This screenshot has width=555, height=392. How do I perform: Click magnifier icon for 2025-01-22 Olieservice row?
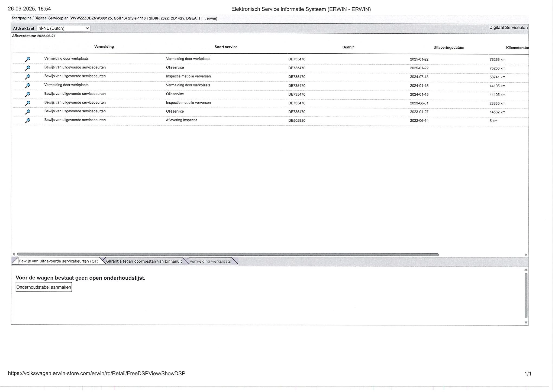28,68
